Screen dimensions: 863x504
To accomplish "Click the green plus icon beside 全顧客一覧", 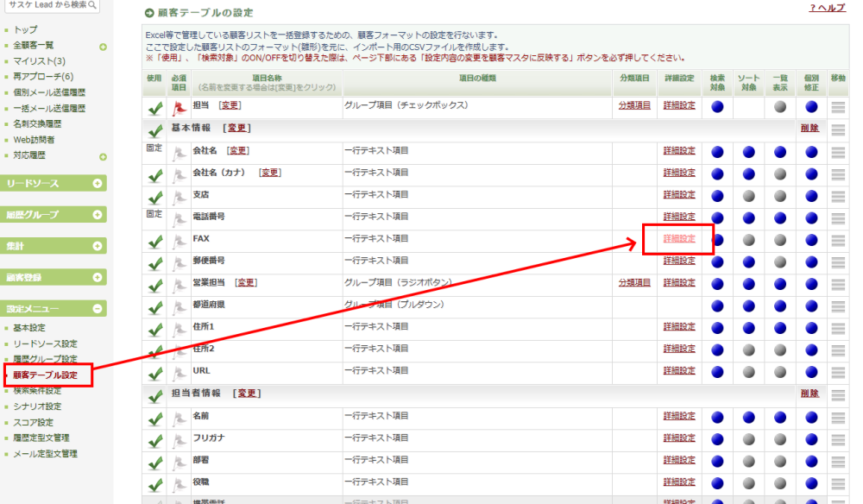I will 103,47.
